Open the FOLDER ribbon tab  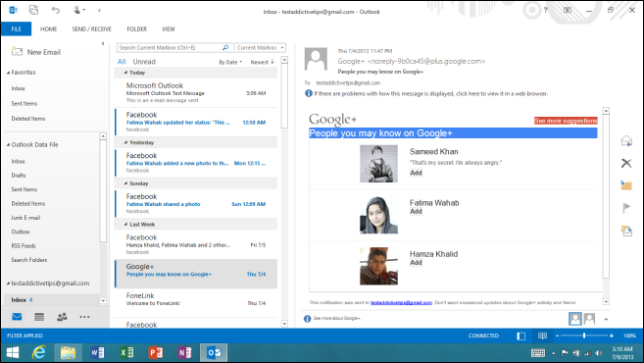(x=137, y=28)
